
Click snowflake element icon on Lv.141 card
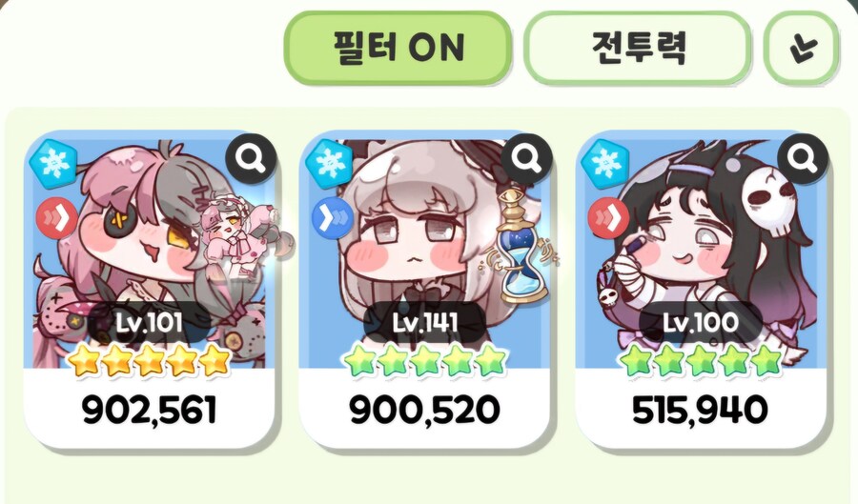[329, 162]
